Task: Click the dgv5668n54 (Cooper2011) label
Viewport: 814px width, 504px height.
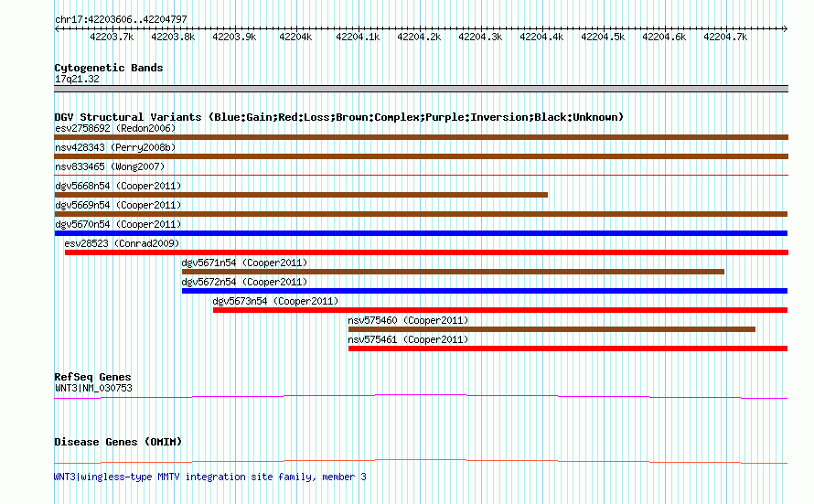Action: [x=118, y=186]
